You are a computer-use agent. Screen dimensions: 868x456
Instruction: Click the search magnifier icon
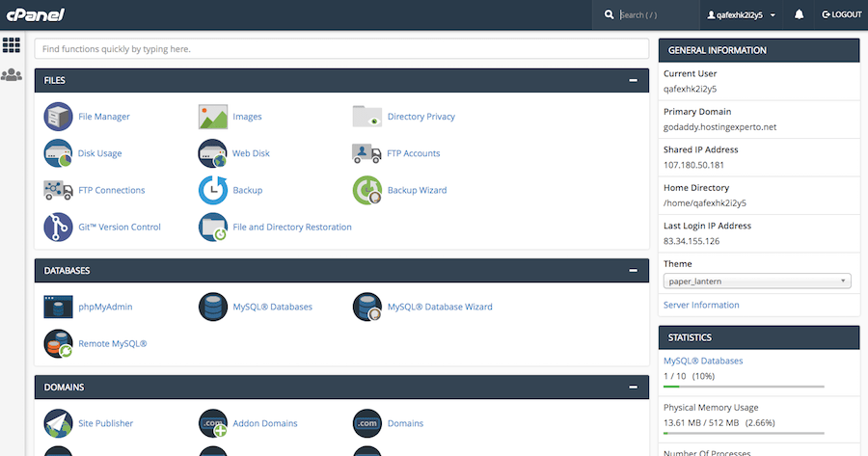[609, 14]
